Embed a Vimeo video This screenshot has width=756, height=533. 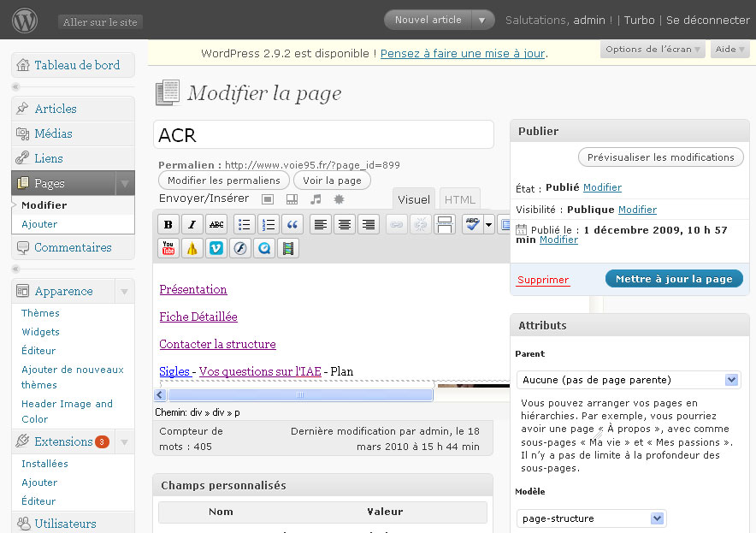click(215, 248)
